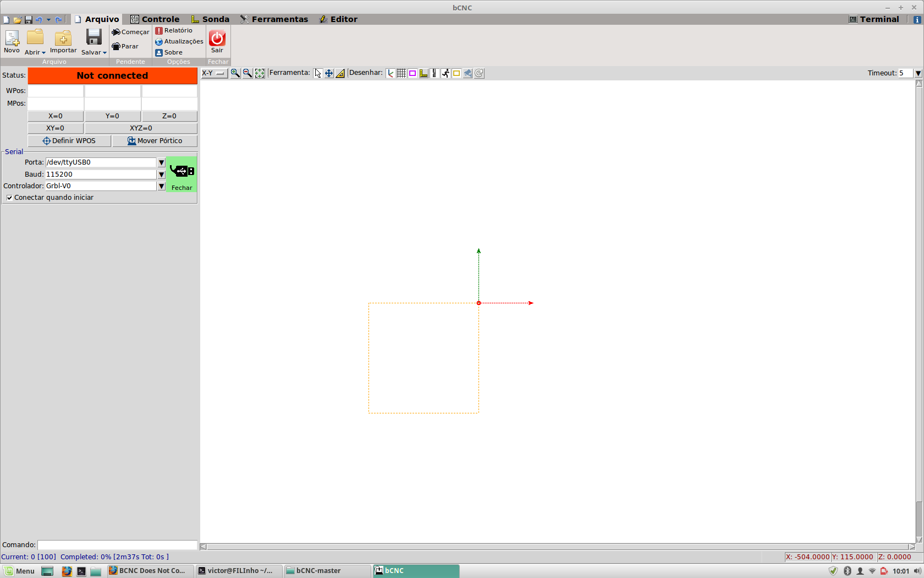Toggle tool paths display in Desenhar
Image resolution: width=924 pixels, height=578 pixels.
(x=435, y=73)
